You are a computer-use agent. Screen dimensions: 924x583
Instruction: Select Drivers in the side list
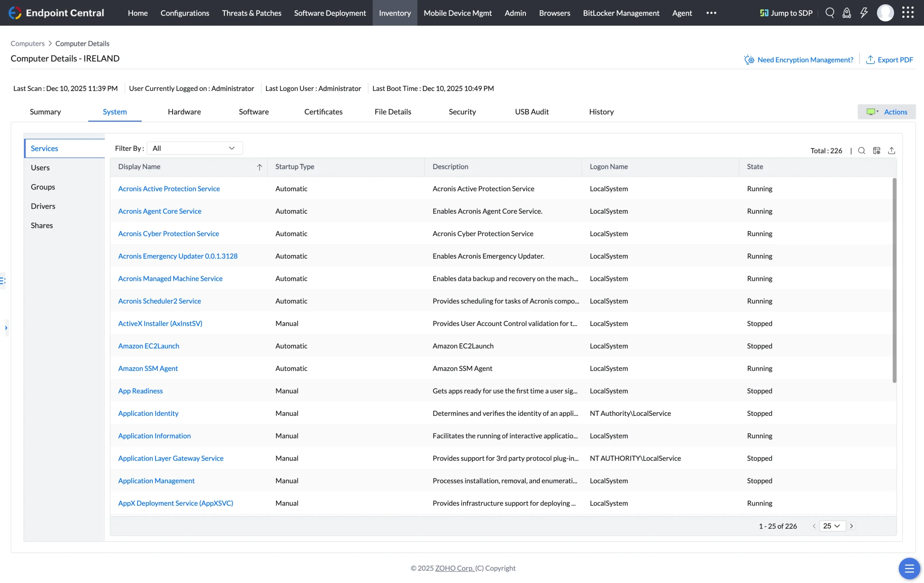64,206
